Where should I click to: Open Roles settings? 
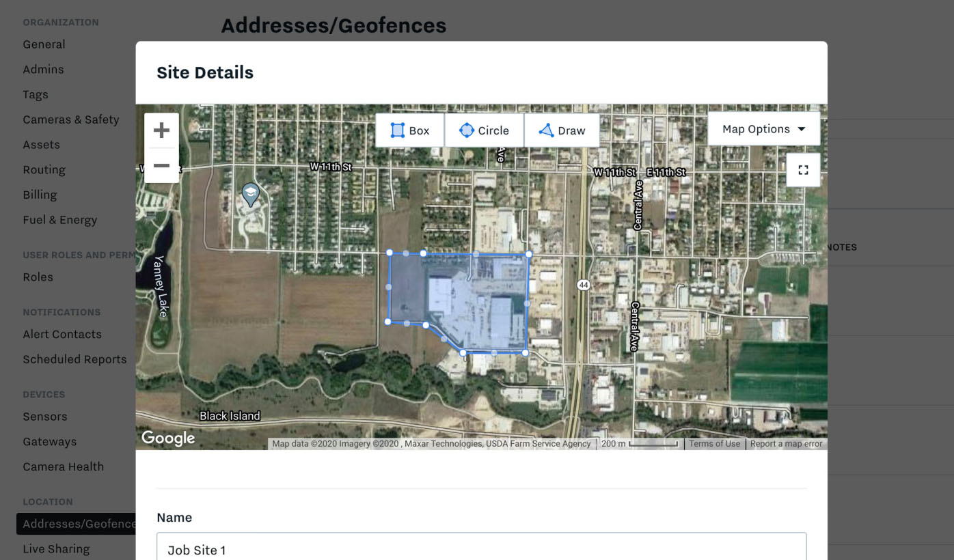38,277
